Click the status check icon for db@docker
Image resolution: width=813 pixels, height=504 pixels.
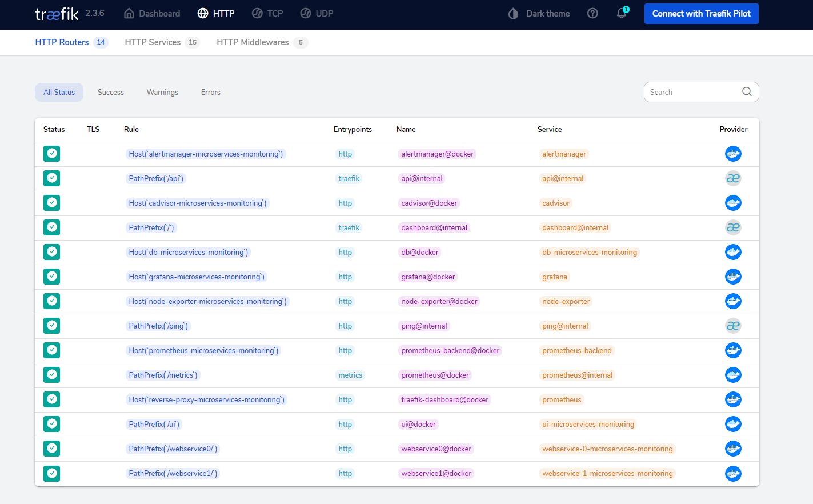pyautogui.click(x=52, y=252)
